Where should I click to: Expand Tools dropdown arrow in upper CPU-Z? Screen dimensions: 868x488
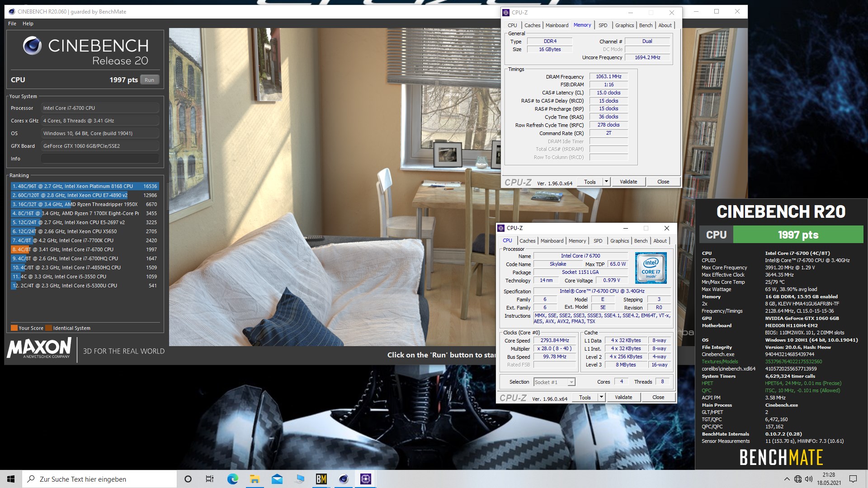[606, 182]
